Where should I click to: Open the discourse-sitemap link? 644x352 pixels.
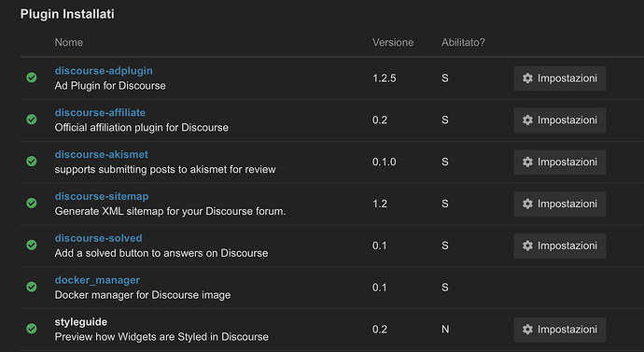click(102, 196)
